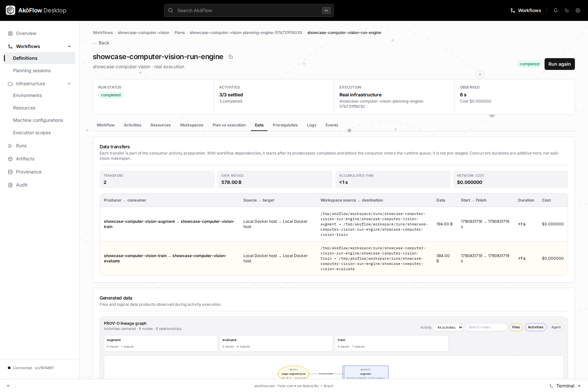
Task: Open settings gear icon
Action: 578,10
